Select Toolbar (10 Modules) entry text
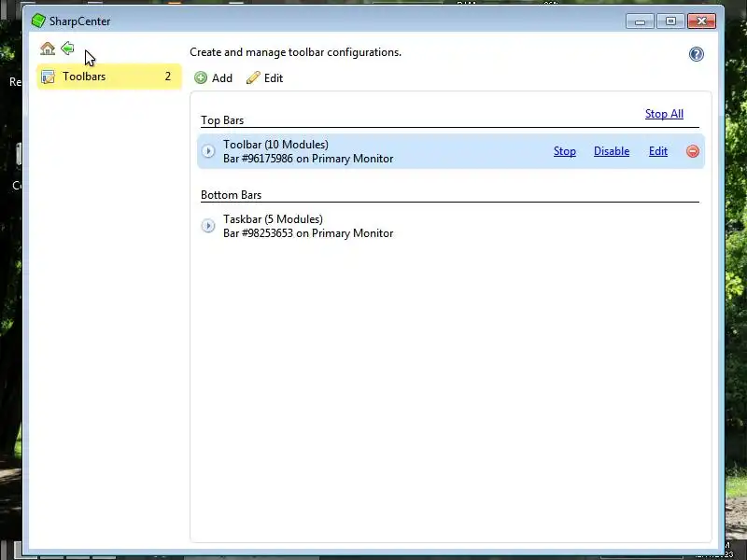This screenshot has width=747, height=560. [x=275, y=145]
